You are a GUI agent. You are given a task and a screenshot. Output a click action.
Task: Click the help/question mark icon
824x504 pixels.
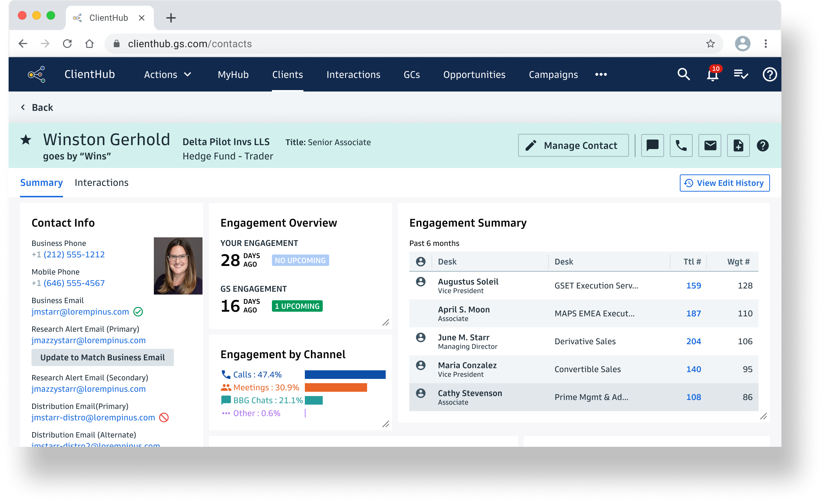(x=770, y=74)
